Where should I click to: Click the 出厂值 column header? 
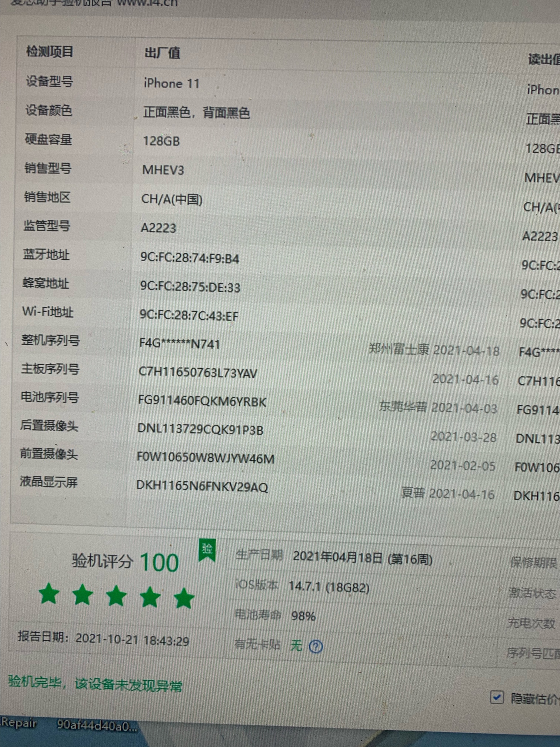pos(162,53)
